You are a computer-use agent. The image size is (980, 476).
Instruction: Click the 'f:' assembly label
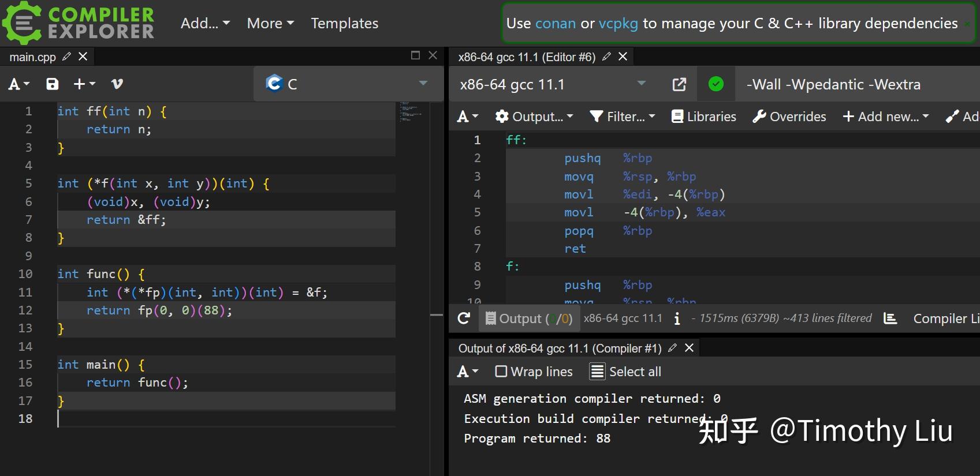tap(513, 267)
